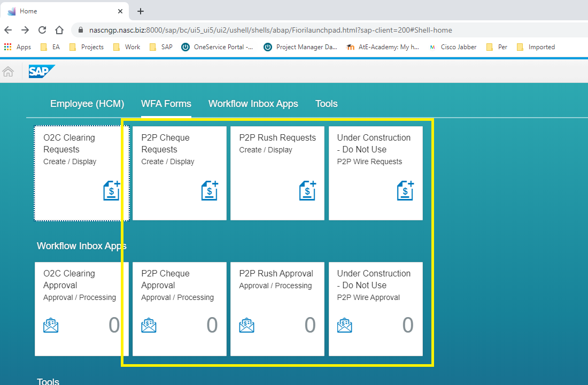Click the 0 count on P2P Rush Approval
Viewport: 588px width, 385px height.
(310, 325)
